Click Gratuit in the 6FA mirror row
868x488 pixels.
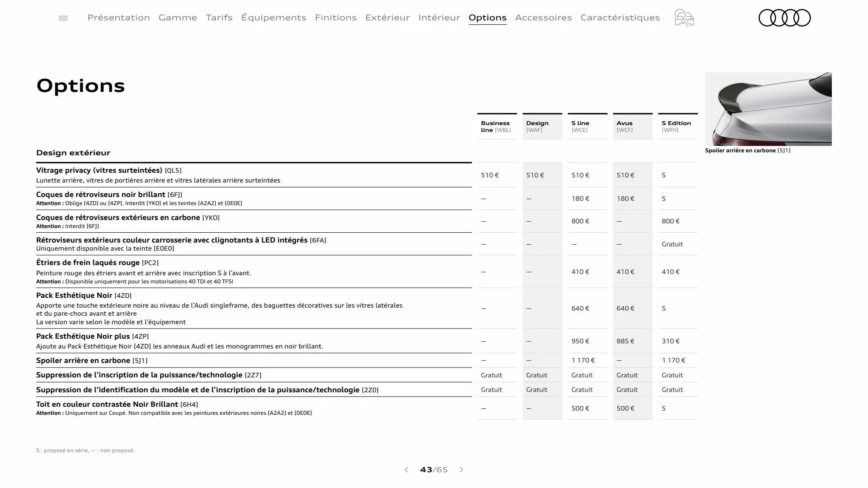pos(672,244)
